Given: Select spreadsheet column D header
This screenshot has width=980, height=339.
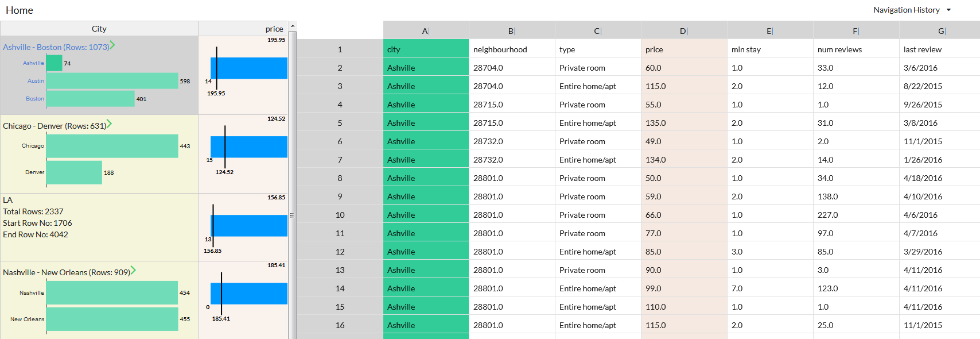Looking at the screenshot, I should [683, 31].
